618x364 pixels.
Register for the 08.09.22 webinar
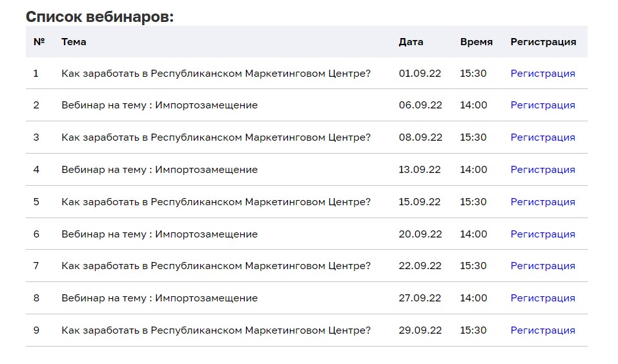(542, 137)
